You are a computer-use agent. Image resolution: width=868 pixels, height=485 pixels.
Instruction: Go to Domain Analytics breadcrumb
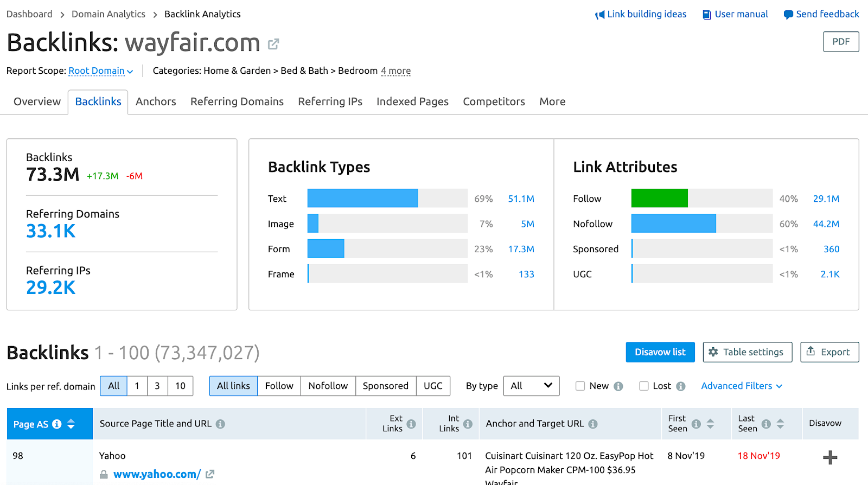tap(108, 14)
